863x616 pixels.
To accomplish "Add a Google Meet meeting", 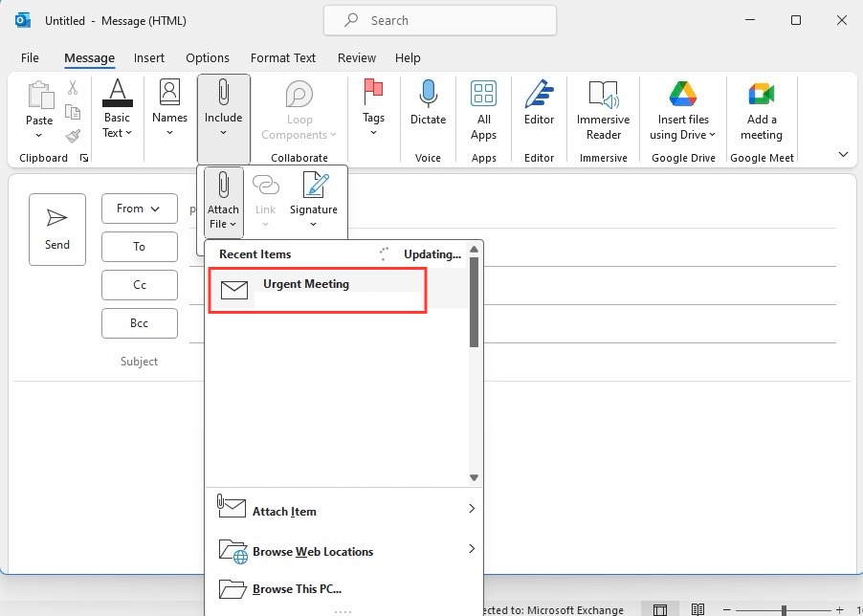I will (762, 110).
